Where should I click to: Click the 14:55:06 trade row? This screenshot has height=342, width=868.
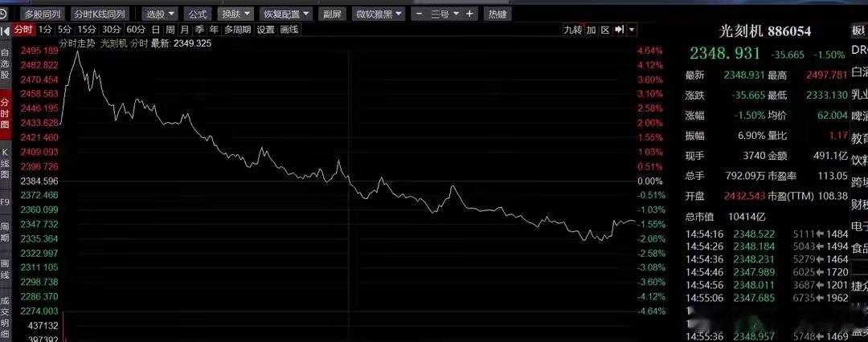point(767,298)
